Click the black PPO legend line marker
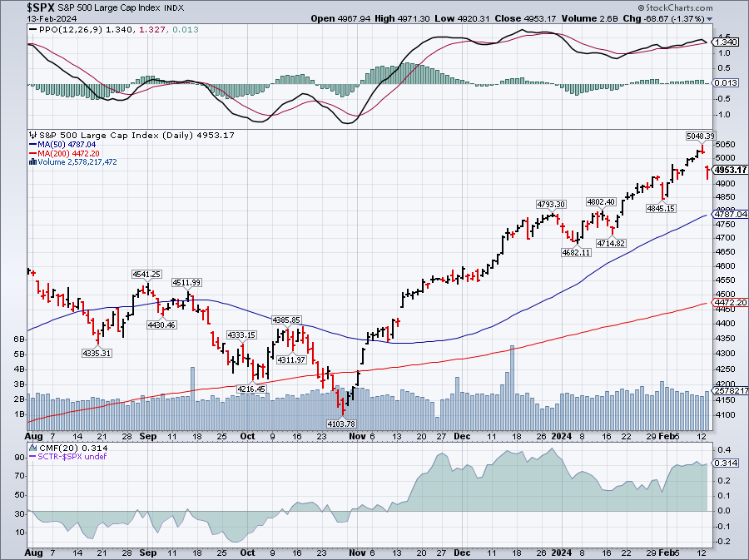This screenshot has height=560, width=749. (32, 28)
